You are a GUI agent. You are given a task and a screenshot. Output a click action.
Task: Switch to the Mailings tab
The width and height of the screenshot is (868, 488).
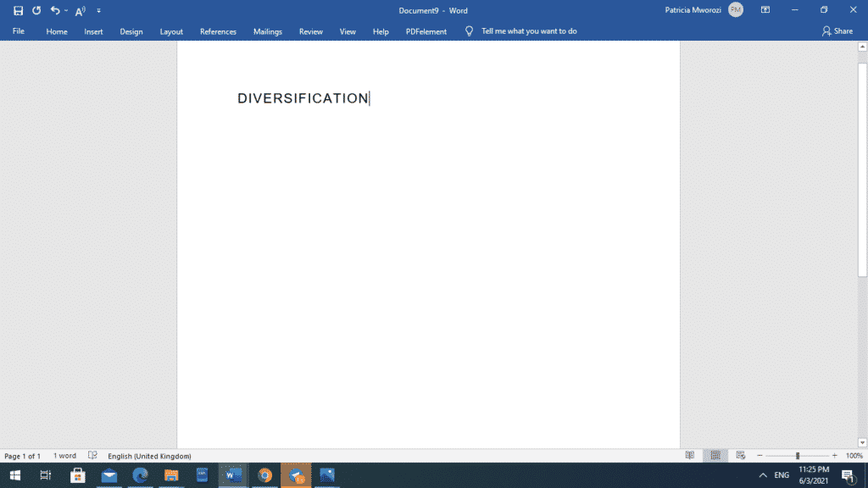click(268, 31)
